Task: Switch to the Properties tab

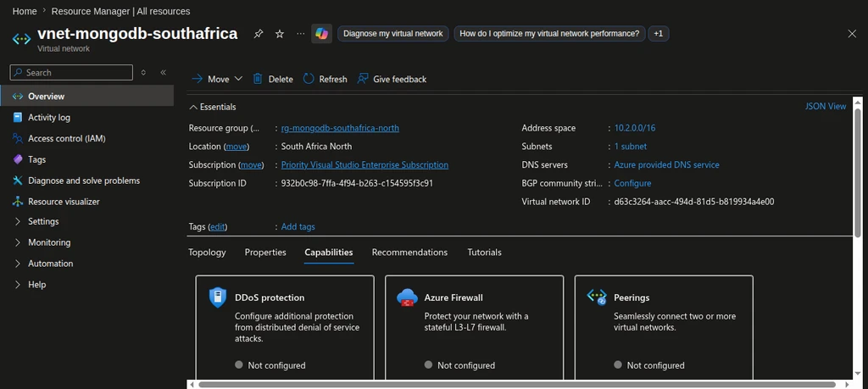Action: [265, 253]
